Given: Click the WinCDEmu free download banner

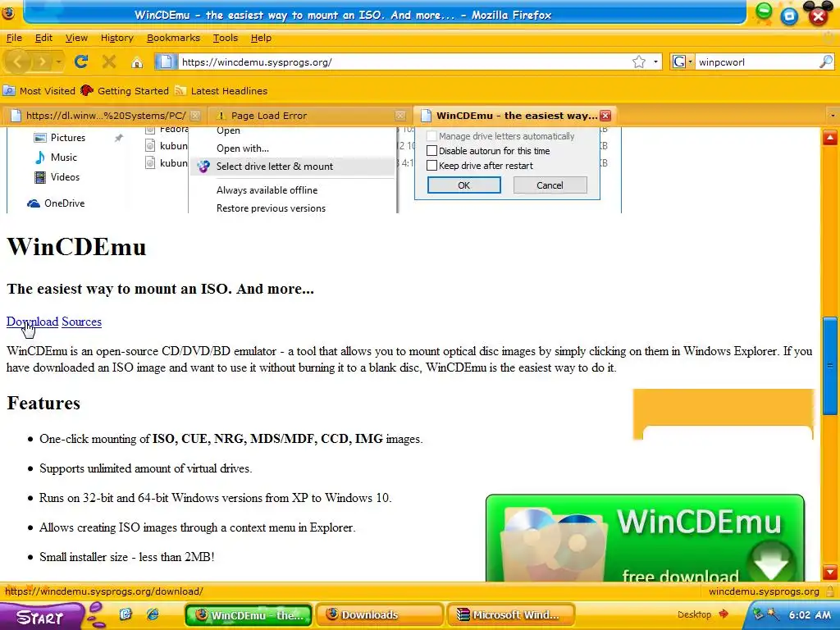Looking at the screenshot, I should pos(645,538).
